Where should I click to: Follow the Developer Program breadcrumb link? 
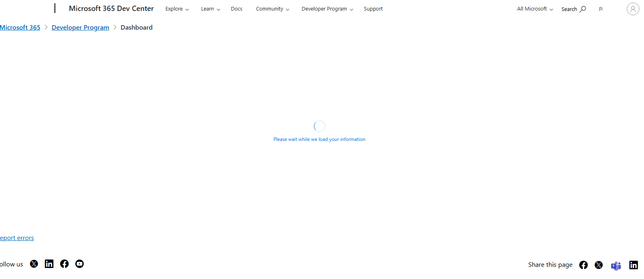pos(80,28)
